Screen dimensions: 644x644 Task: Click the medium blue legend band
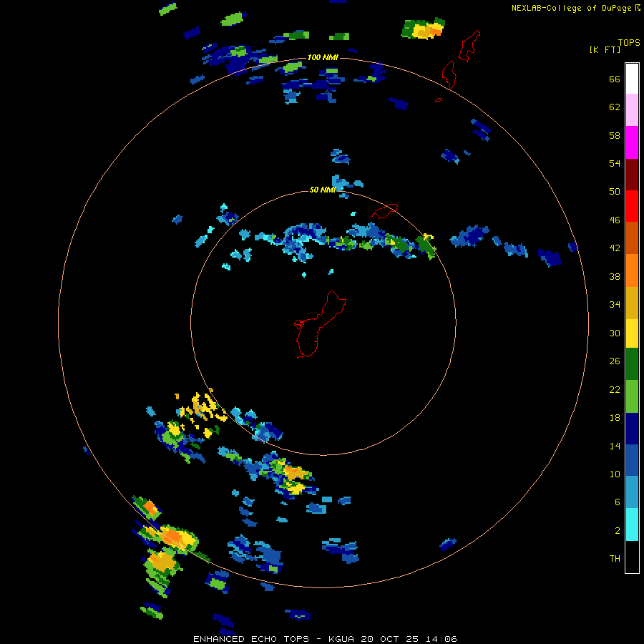click(632, 460)
